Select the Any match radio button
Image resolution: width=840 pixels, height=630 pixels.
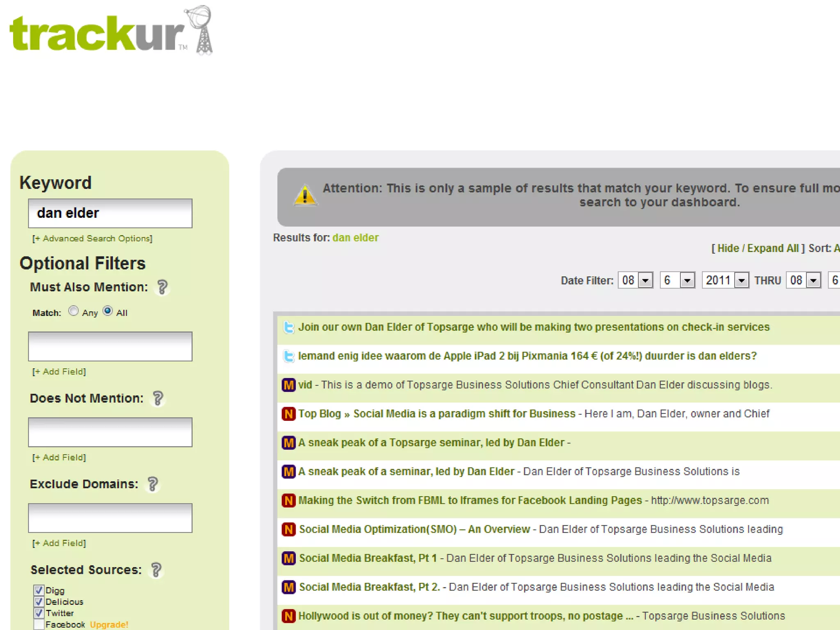[x=73, y=311]
